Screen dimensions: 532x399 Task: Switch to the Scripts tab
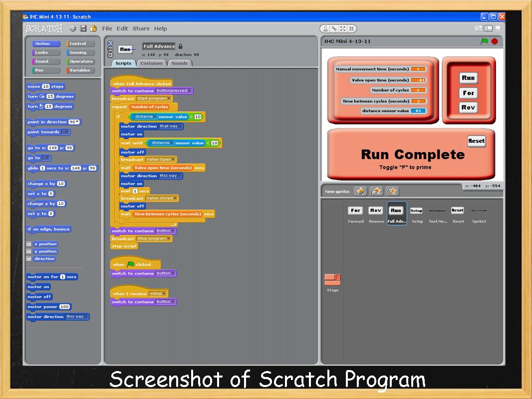tap(123, 63)
